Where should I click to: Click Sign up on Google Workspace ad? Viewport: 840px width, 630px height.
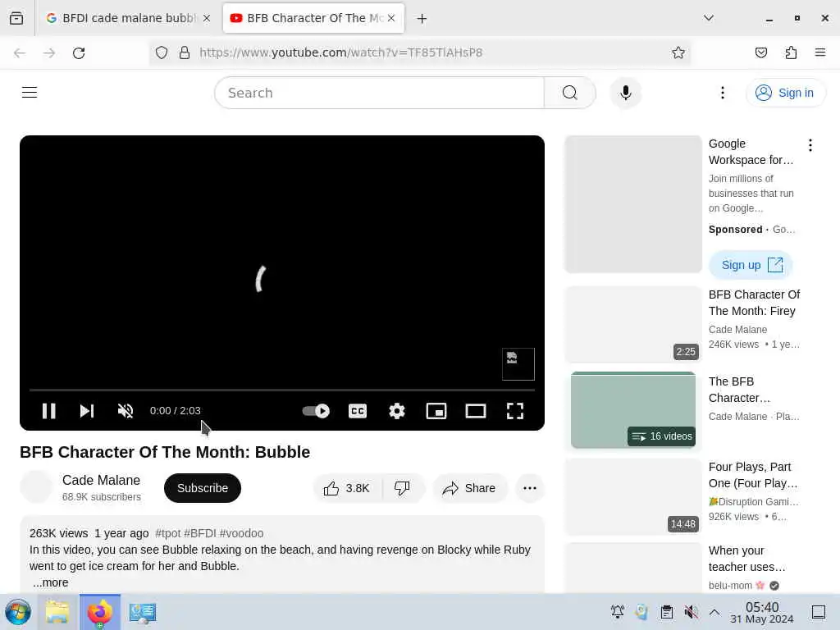click(x=751, y=265)
